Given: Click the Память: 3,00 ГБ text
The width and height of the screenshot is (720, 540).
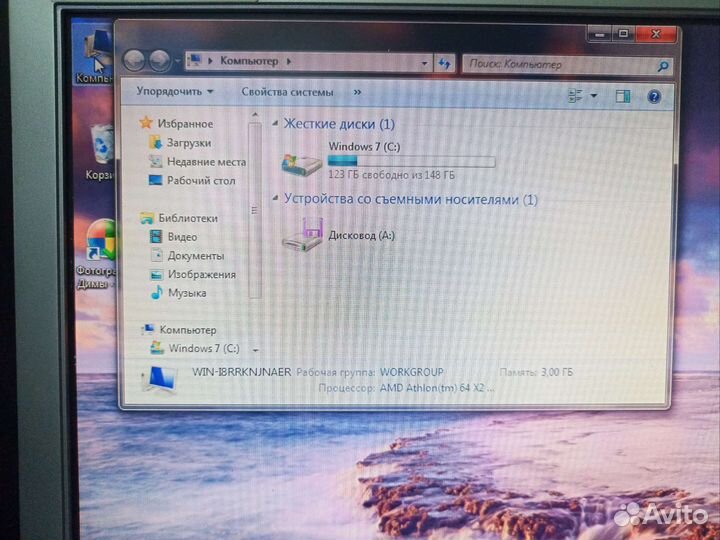Looking at the screenshot, I should (536, 371).
